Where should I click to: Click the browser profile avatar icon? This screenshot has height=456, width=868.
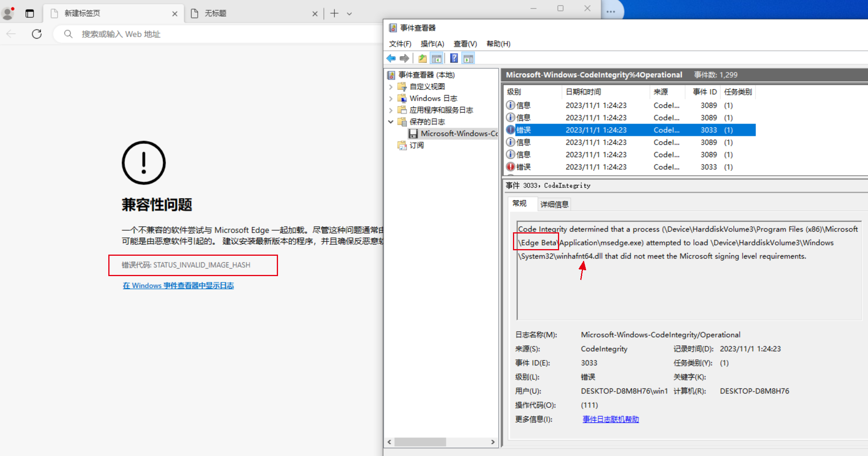coord(8,13)
